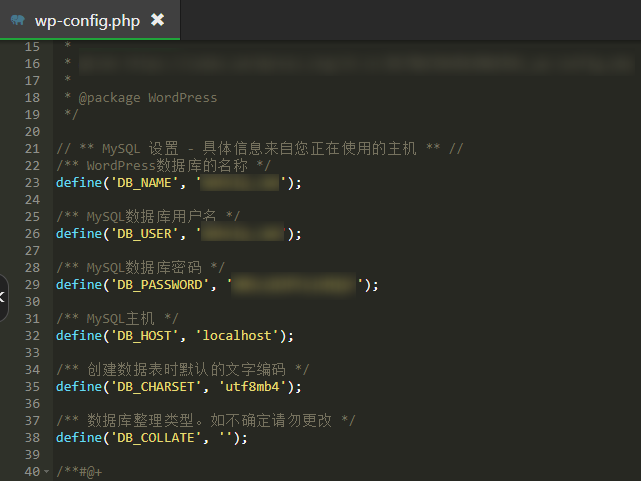Click the MySQL 设置 comment line

click(260, 148)
